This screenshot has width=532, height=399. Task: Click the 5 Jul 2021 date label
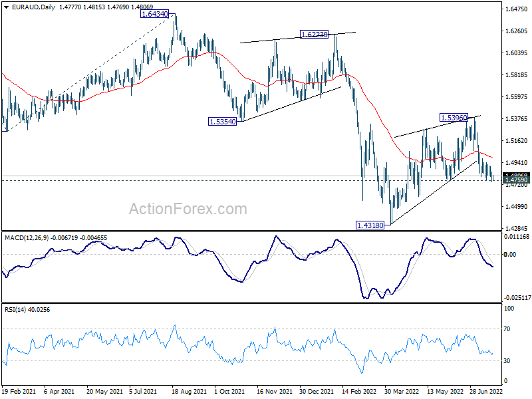coord(143,391)
